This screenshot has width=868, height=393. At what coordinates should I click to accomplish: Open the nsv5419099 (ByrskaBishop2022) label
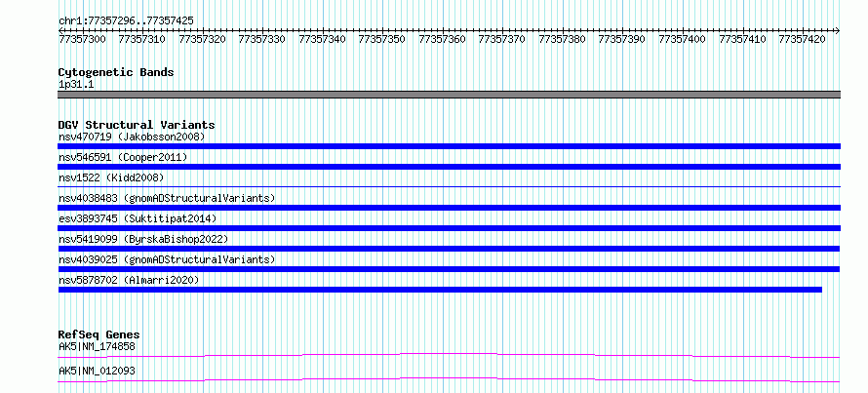143,239
